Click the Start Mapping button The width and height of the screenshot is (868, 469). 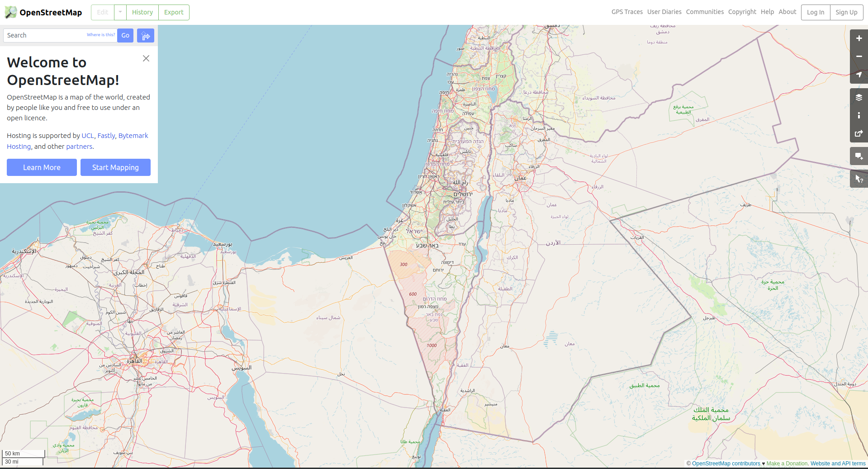(x=115, y=167)
